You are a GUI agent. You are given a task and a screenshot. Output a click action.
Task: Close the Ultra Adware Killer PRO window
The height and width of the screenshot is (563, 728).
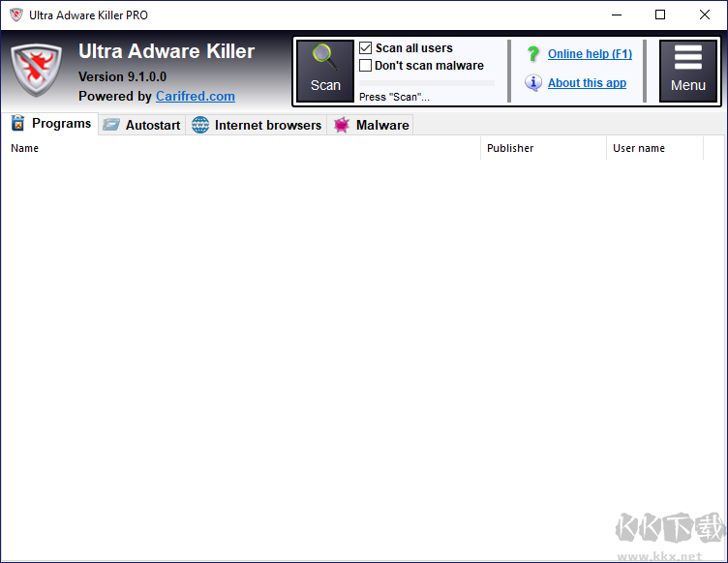(705, 15)
